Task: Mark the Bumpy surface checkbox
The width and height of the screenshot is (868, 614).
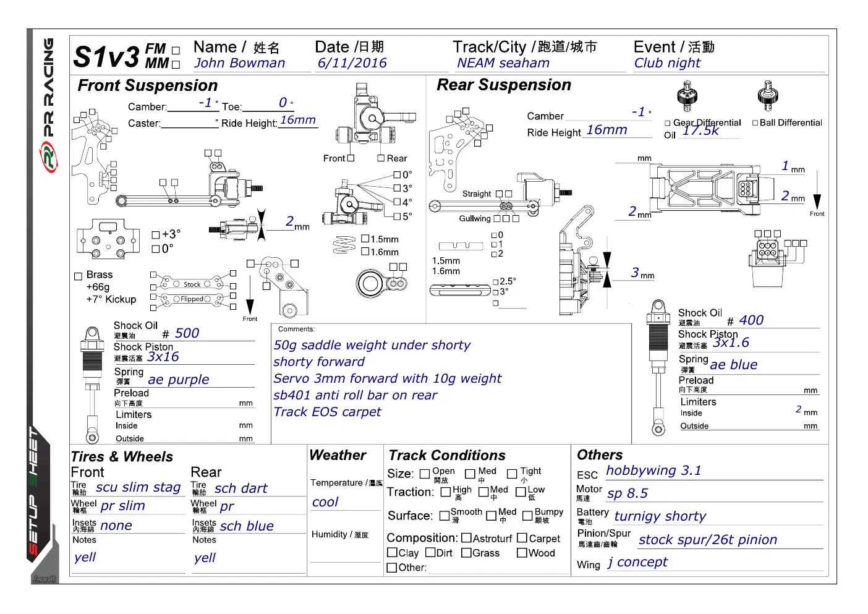Action: [x=528, y=516]
